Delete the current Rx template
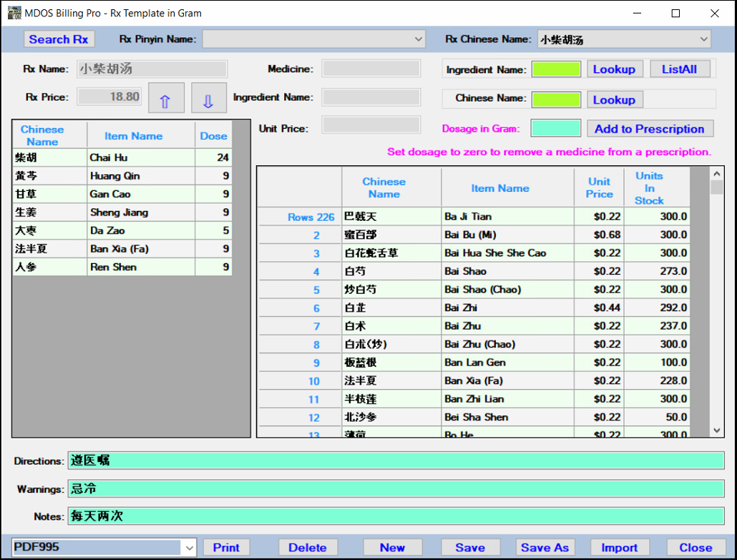 (308, 546)
